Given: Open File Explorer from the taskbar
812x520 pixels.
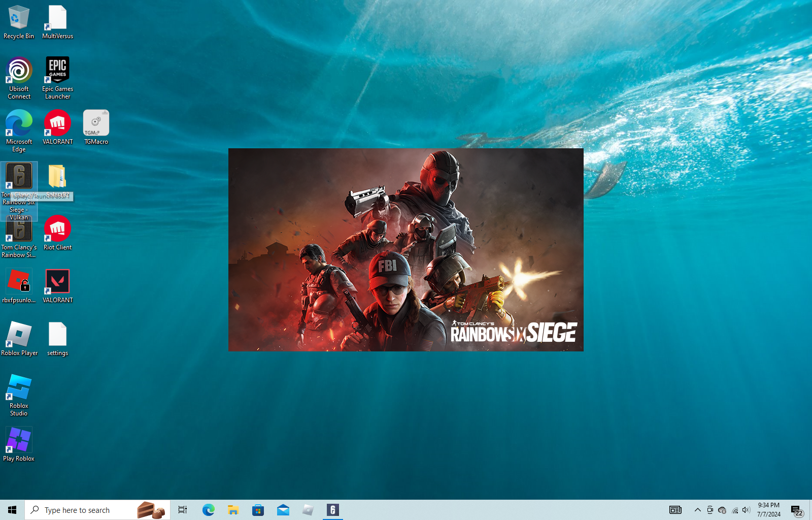Looking at the screenshot, I should [x=233, y=510].
